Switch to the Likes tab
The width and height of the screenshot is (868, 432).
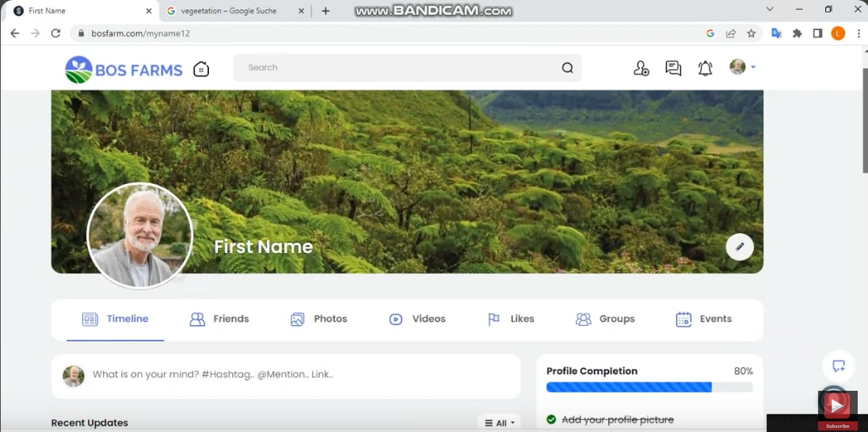(x=510, y=319)
